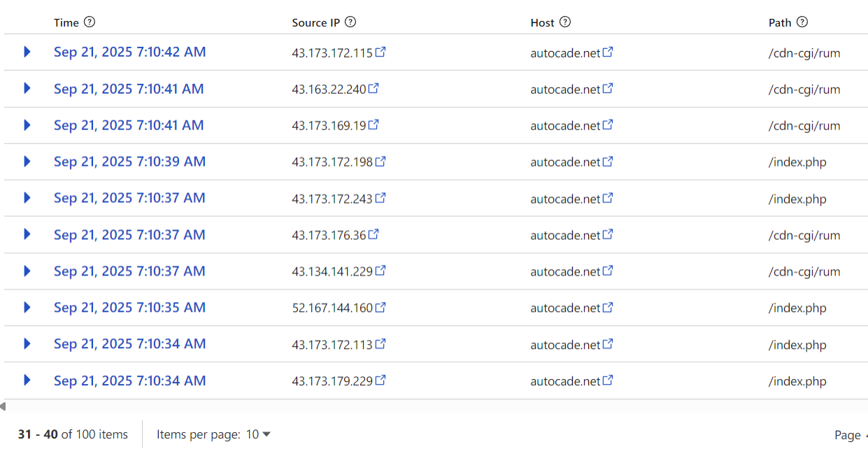Click the Source IP column header
868x456 pixels.
tap(315, 22)
